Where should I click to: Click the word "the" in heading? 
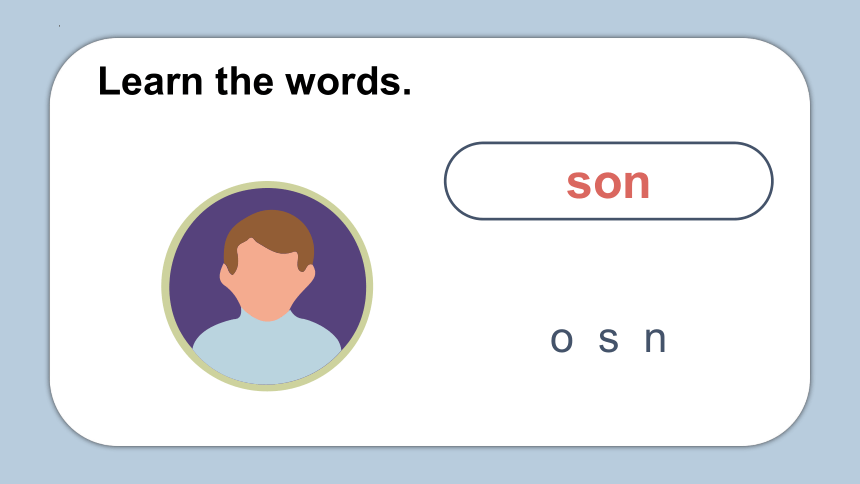point(244,81)
